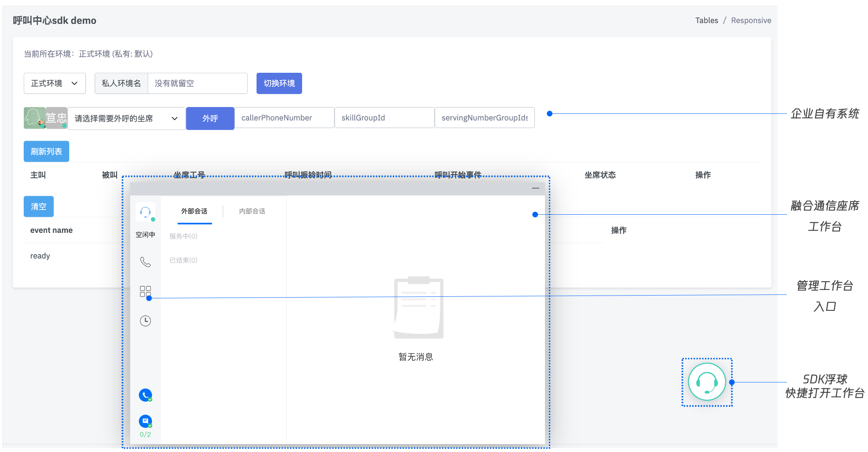Viewport: 868px width, 452px height.
Task: Open the clock history icon
Action: point(145,321)
